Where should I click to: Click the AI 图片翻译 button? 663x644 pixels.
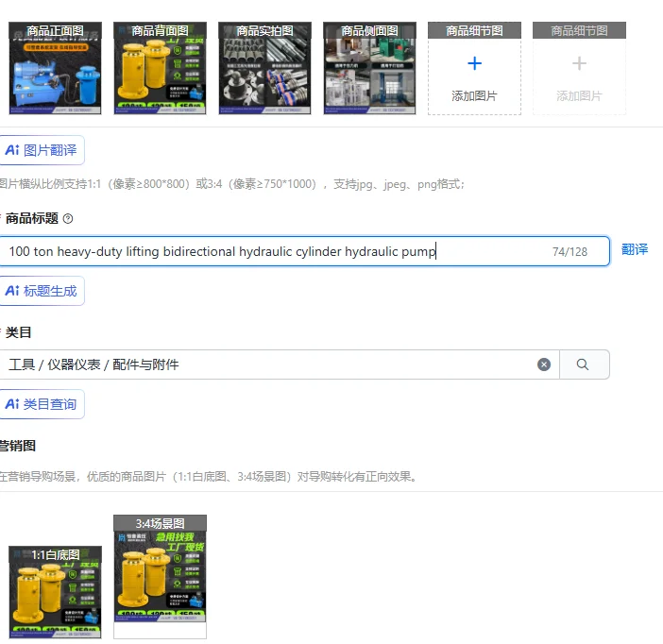pos(42,150)
